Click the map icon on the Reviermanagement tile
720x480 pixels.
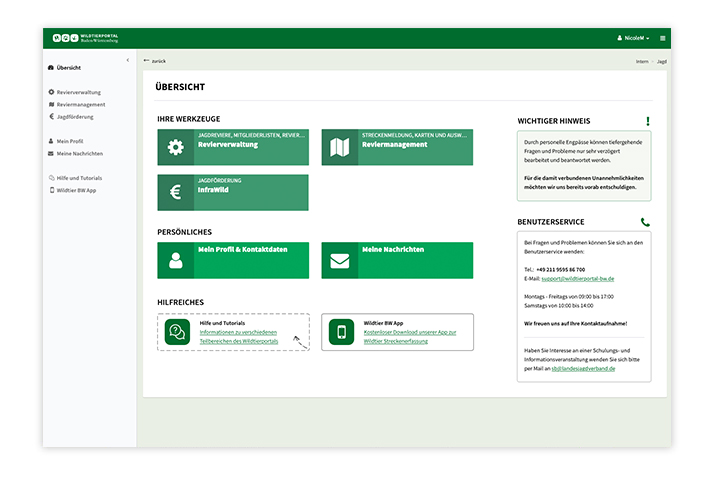(340, 147)
